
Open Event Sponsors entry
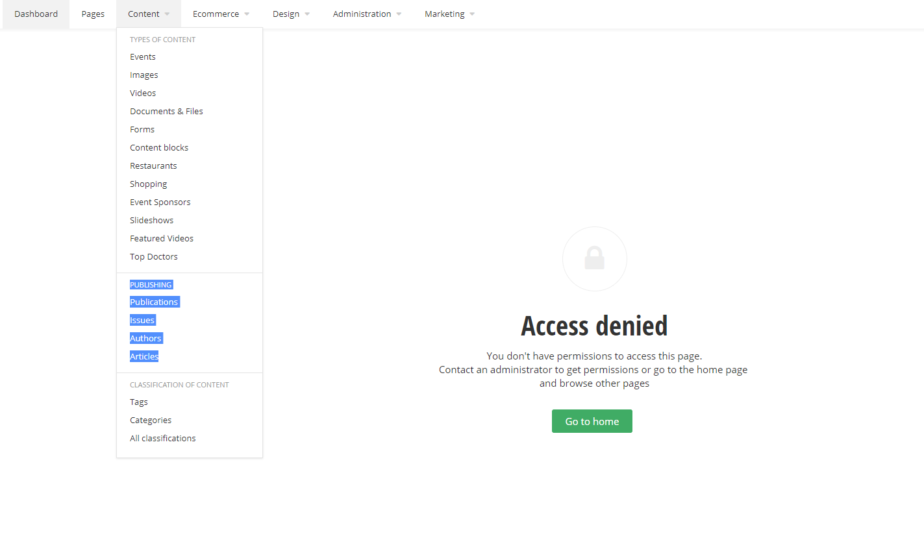pos(160,202)
